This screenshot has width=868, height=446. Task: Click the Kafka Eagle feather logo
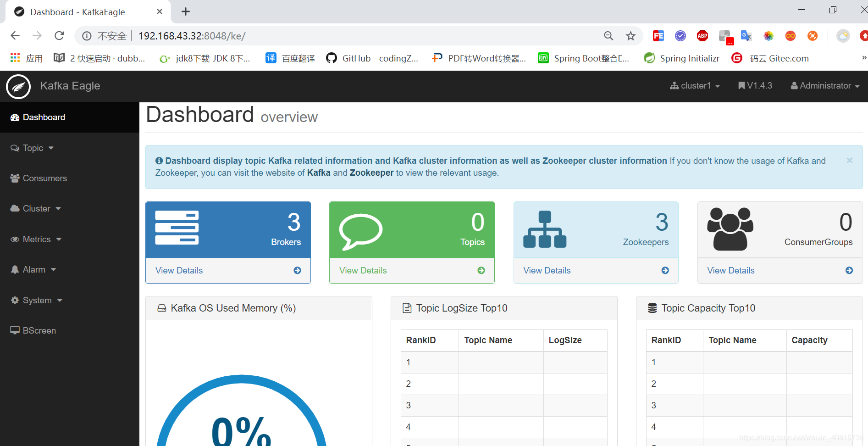click(x=18, y=86)
